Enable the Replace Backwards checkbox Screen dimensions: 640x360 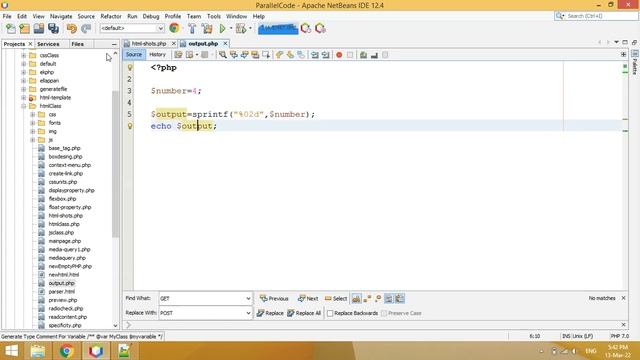tap(330, 313)
